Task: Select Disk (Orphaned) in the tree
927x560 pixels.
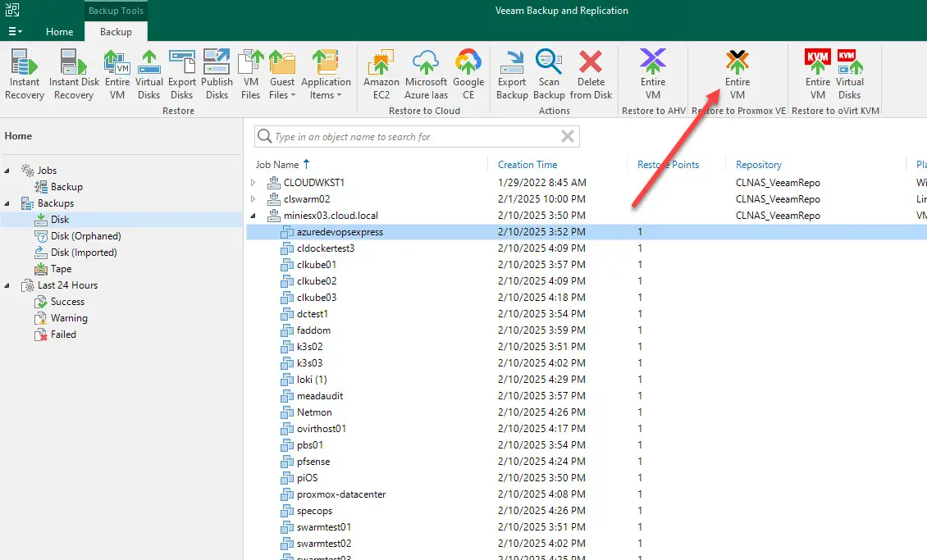Action: pos(85,236)
